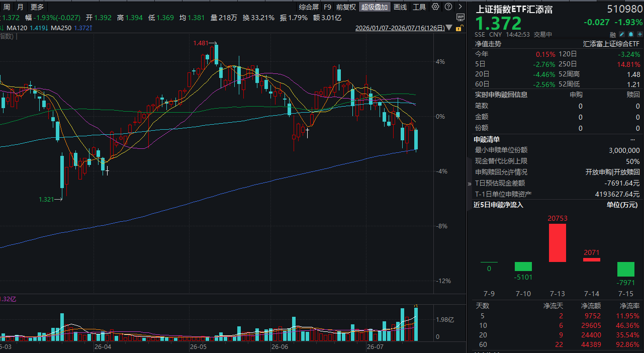This screenshot has height=353, width=644.
Task: Toggle 超级叠加 overlay mode
Action: [375, 7]
